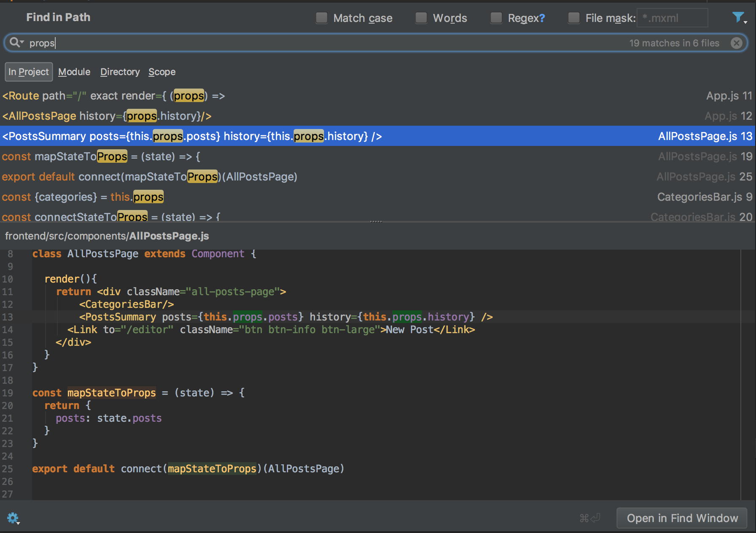Viewport: 756px width, 533px height.
Task: Toggle the Words checkbox
Action: click(421, 18)
